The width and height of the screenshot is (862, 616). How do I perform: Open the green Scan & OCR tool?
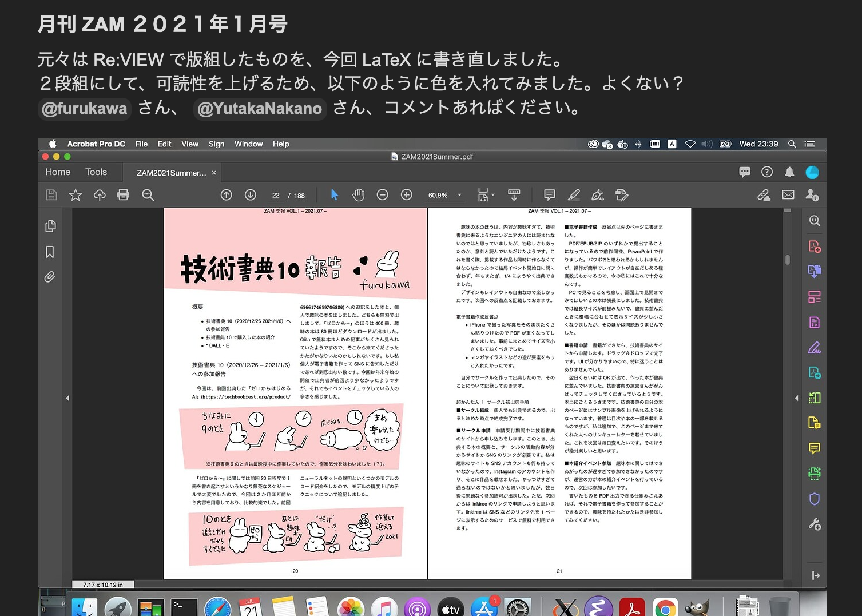coord(815,473)
